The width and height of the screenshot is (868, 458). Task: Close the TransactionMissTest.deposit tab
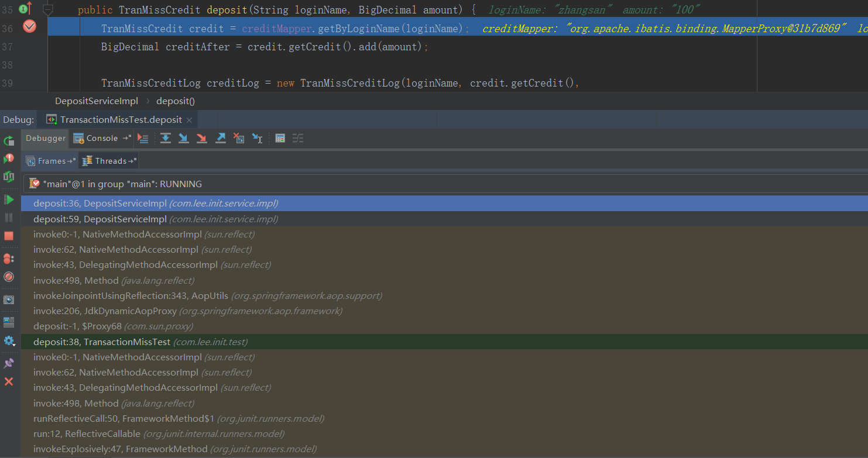click(x=189, y=120)
